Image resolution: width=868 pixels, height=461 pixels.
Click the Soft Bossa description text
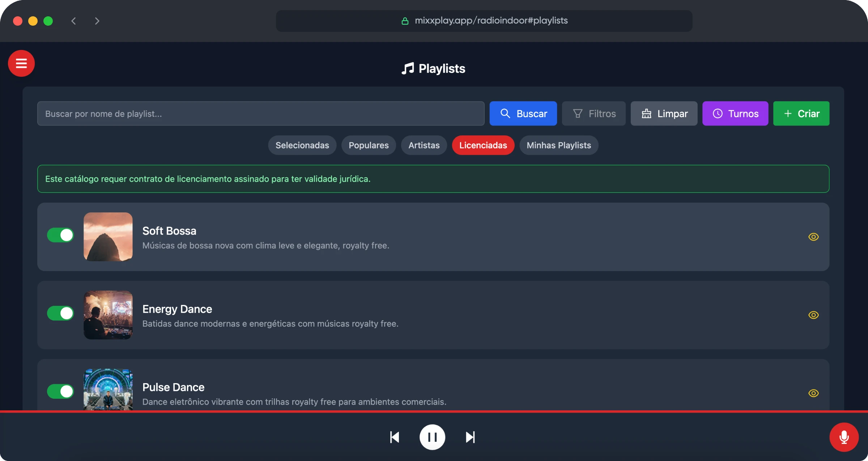pyautogui.click(x=266, y=246)
